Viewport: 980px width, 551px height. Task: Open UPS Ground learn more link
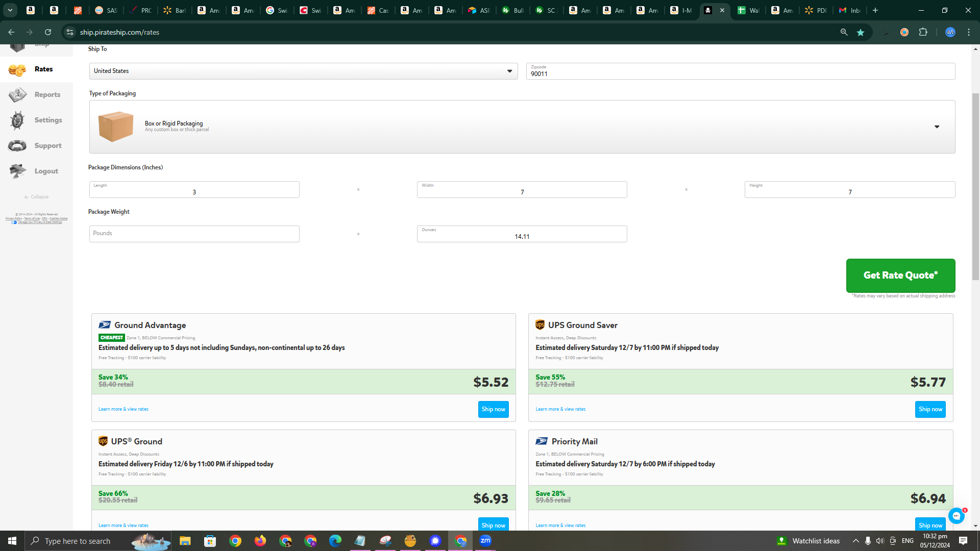124,525
